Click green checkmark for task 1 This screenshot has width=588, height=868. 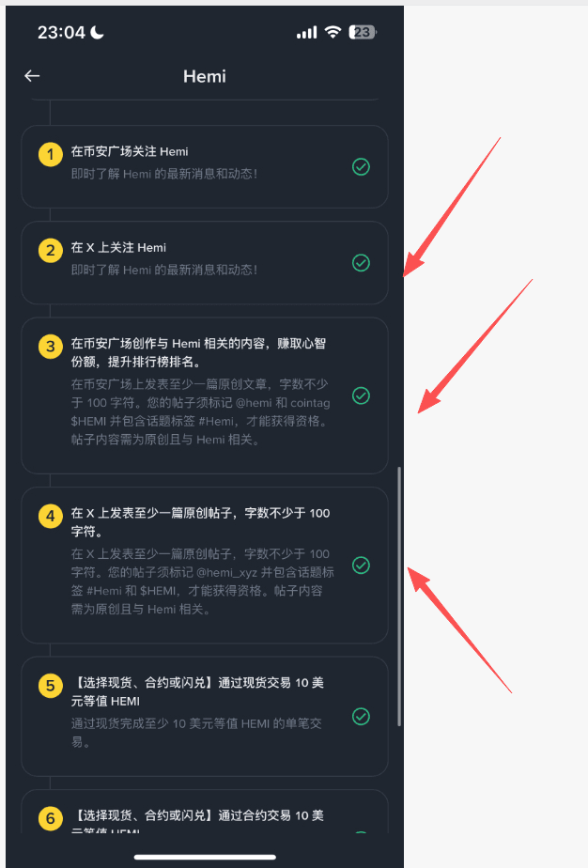[361, 166]
